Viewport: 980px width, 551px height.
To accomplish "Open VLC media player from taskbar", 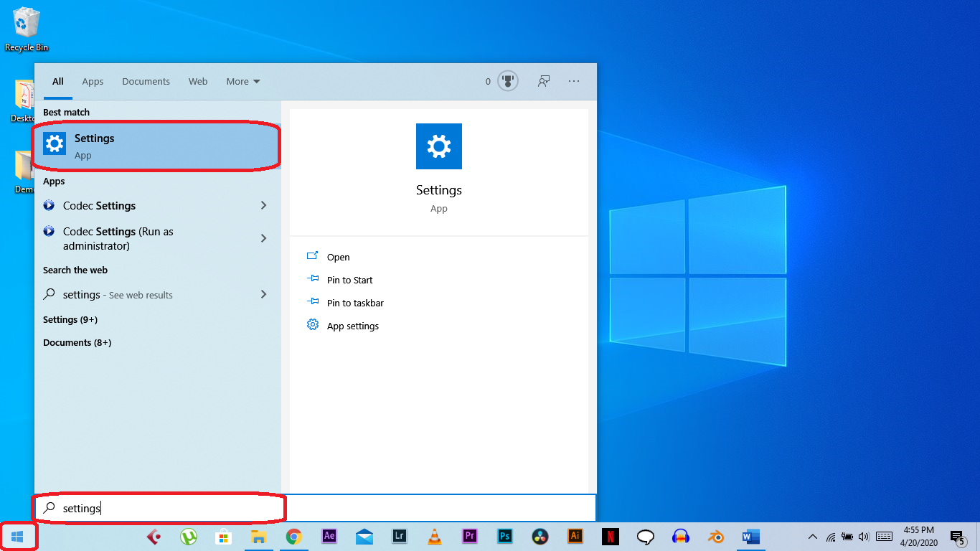I will pyautogui.click(x=435, y=537).
